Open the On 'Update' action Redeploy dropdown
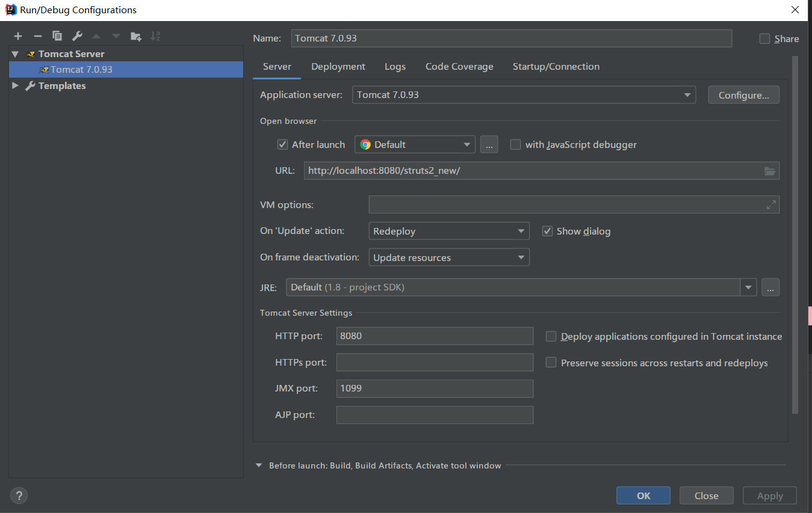 (448, 231)
